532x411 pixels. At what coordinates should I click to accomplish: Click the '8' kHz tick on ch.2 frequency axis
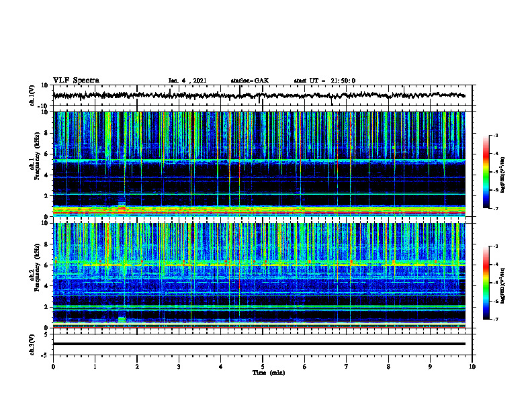[x=47, y=244]
